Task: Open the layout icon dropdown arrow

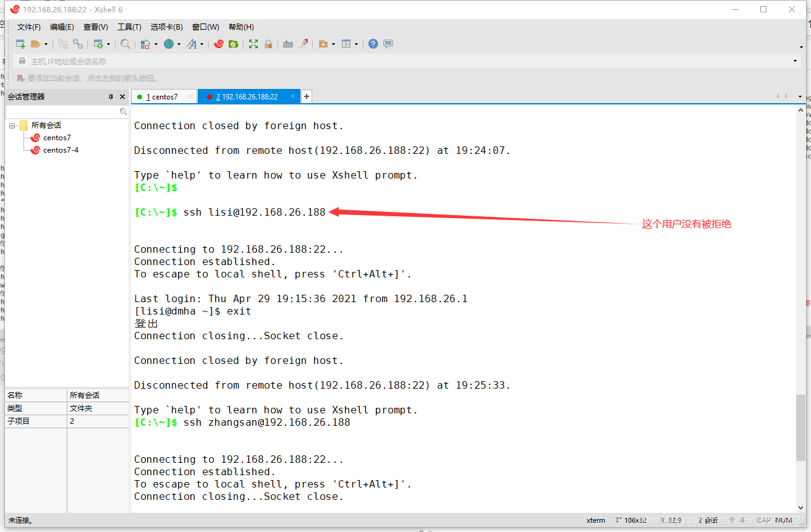Action: (356, 44)
